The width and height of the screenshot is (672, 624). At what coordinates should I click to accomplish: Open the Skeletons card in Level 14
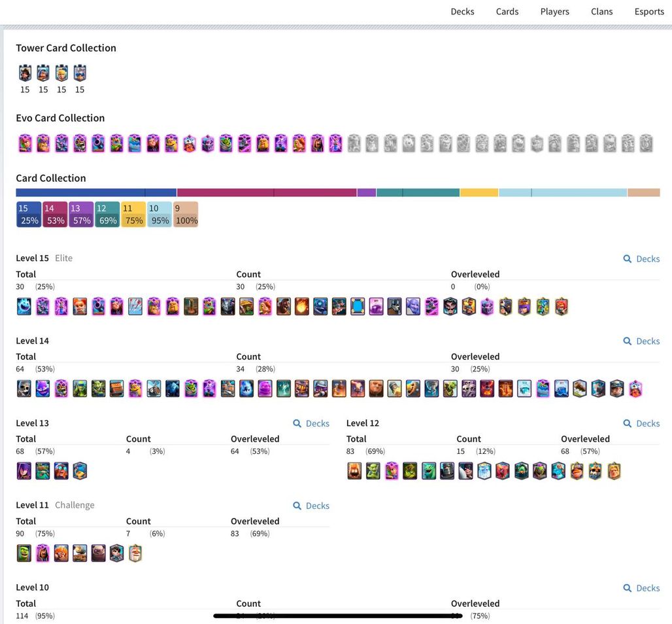pos(24,389)
